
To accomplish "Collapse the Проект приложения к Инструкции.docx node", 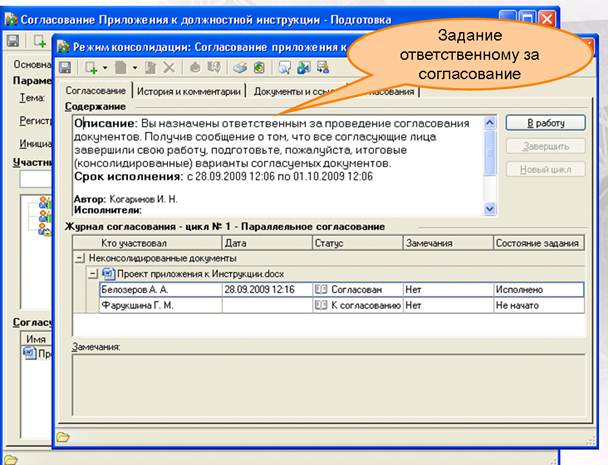I will pyautogui.click(x=93, y=274).
